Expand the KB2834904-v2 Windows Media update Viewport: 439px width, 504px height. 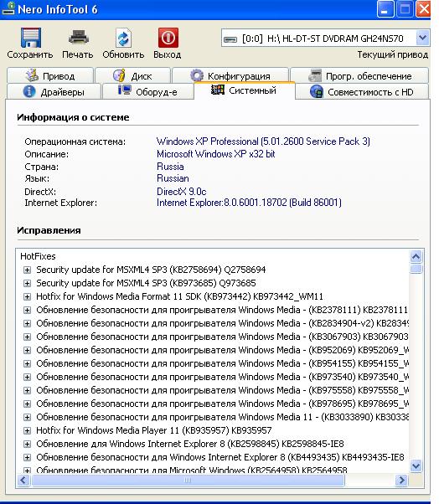(x=28, y=324)
